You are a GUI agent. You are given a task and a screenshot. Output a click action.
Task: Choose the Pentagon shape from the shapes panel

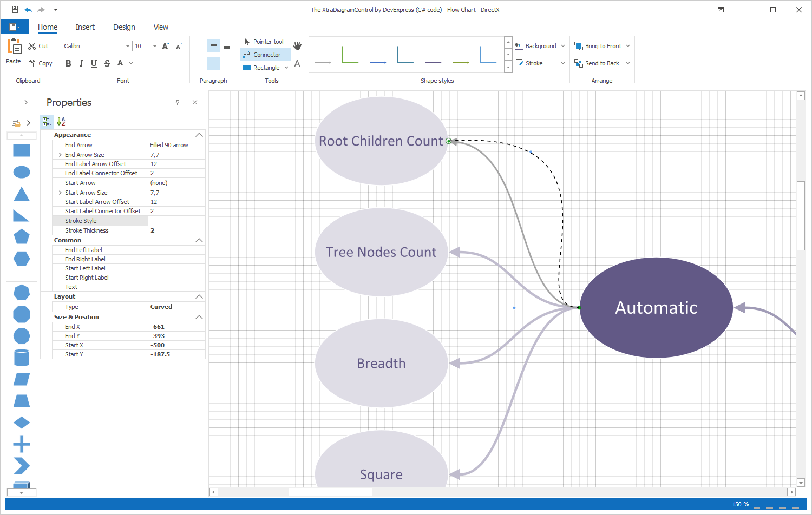pyautogui.click(x=21, y=236)
